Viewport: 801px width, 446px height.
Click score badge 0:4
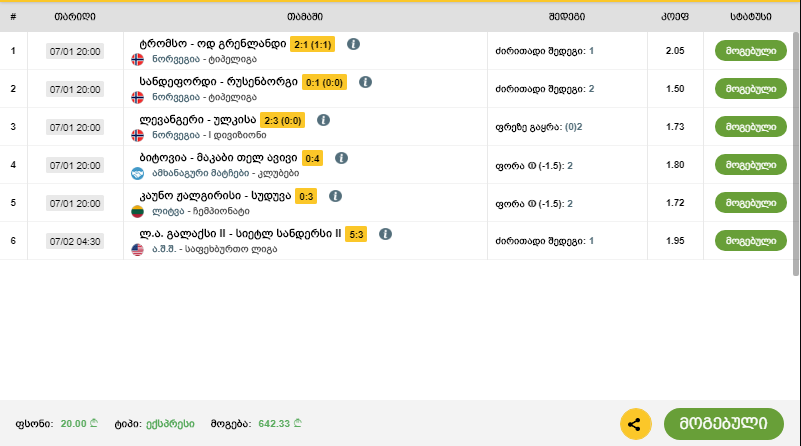point(312,158)
